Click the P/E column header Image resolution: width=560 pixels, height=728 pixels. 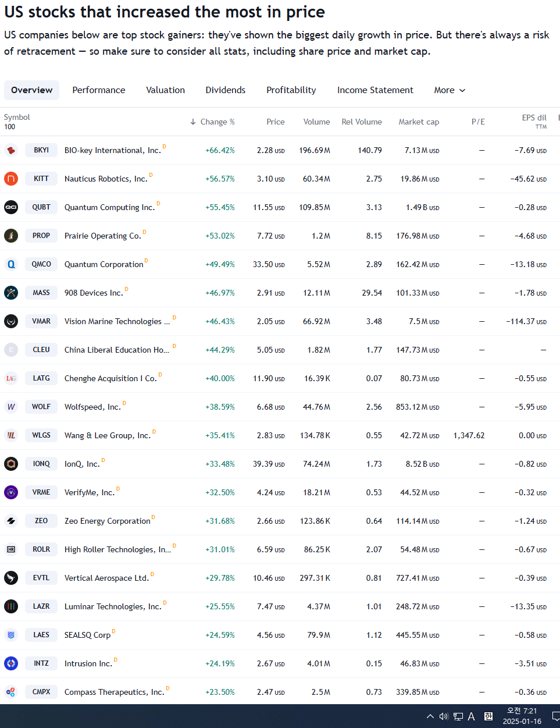click(478, 122)
